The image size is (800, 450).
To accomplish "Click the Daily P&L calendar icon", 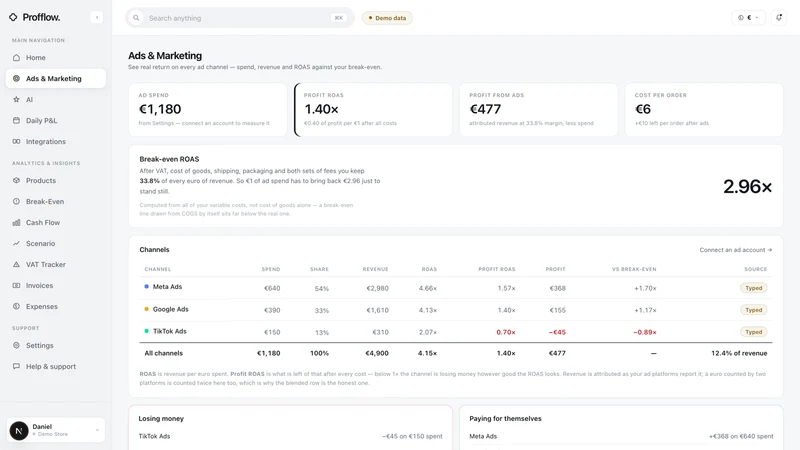I will click(16, 120).
